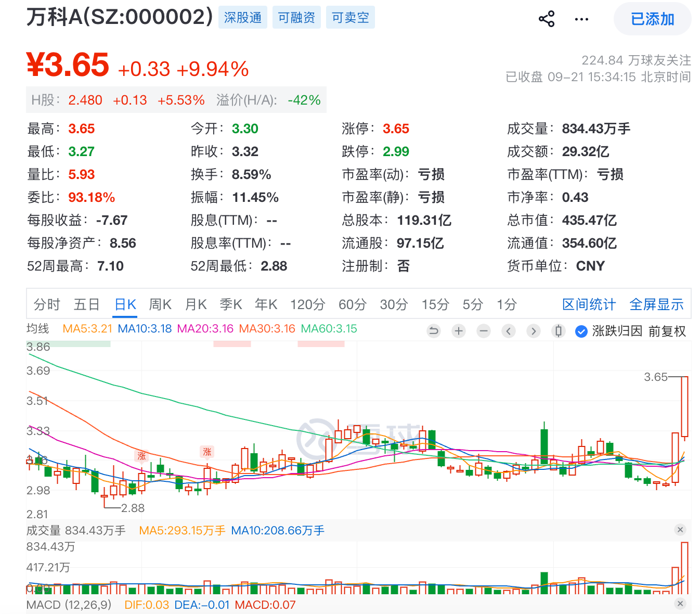Click the MA10:3.18 indicator label
700x614 pixels.
[145, 329]
